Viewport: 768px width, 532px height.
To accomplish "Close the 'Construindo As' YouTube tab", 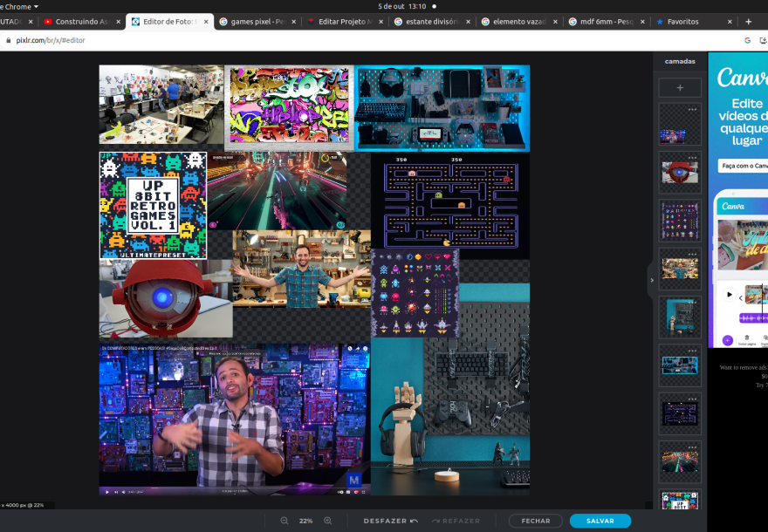I will pyautogui.click(x=118, y=22).
